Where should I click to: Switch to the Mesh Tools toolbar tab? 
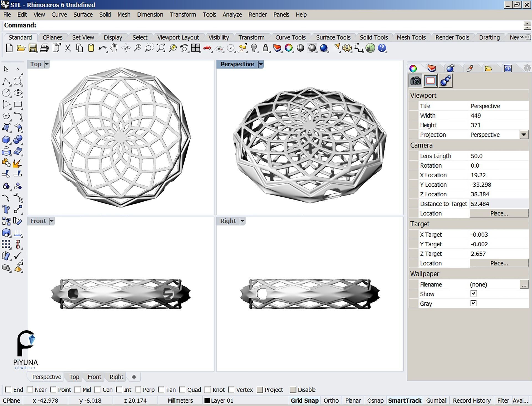pos(411,37)
